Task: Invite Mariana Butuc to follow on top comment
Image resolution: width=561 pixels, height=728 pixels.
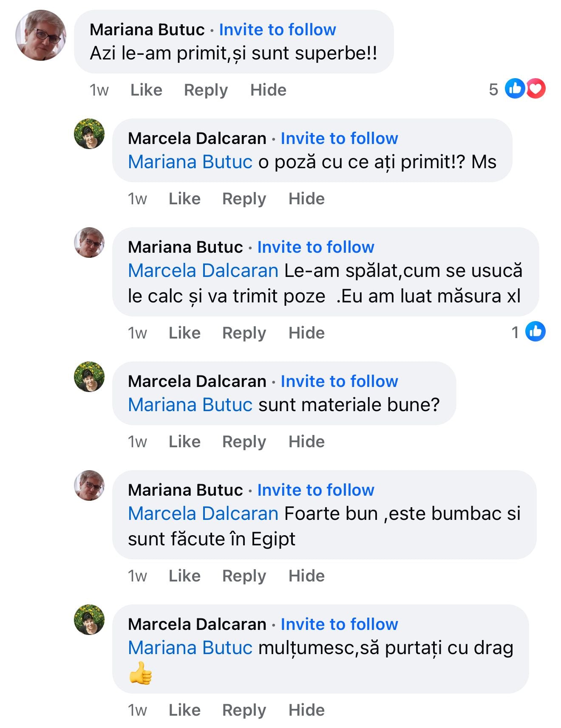Action: click(278, 30)
